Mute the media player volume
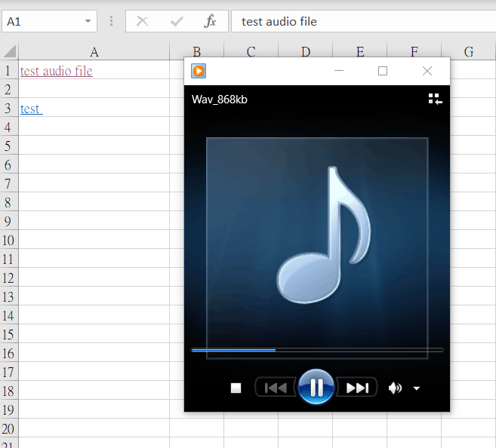496x448 pixels. (x=395, y=388)
